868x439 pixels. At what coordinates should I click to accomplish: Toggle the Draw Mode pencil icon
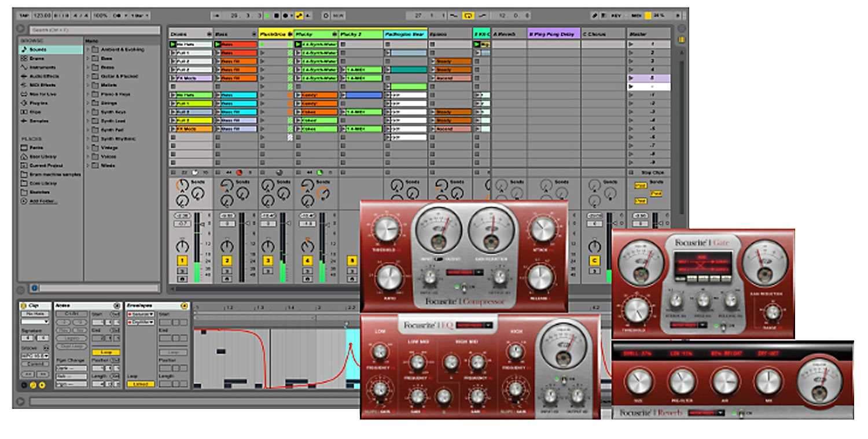(594, 16)
